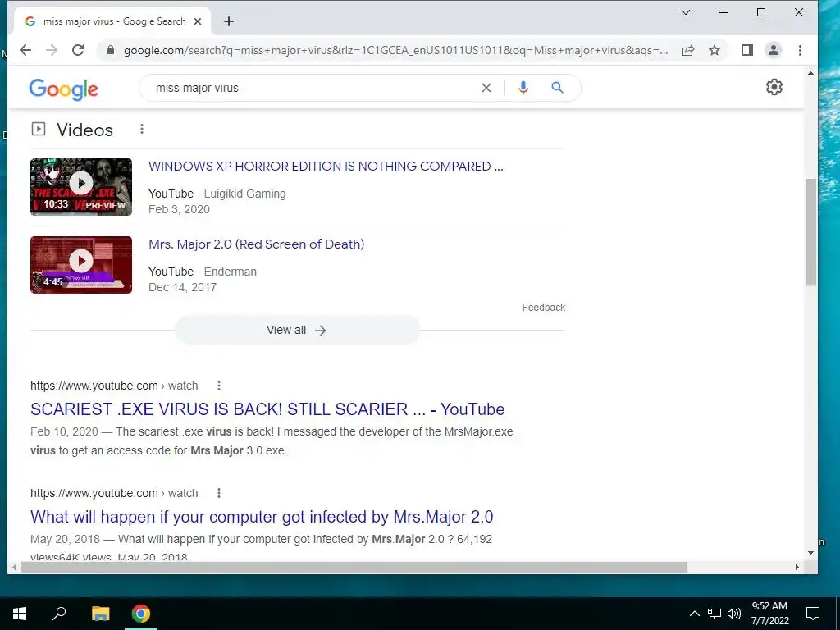This screenshot has width=840, height=630.
Task: Share this page from address bar
Action: tap(688, 50)
